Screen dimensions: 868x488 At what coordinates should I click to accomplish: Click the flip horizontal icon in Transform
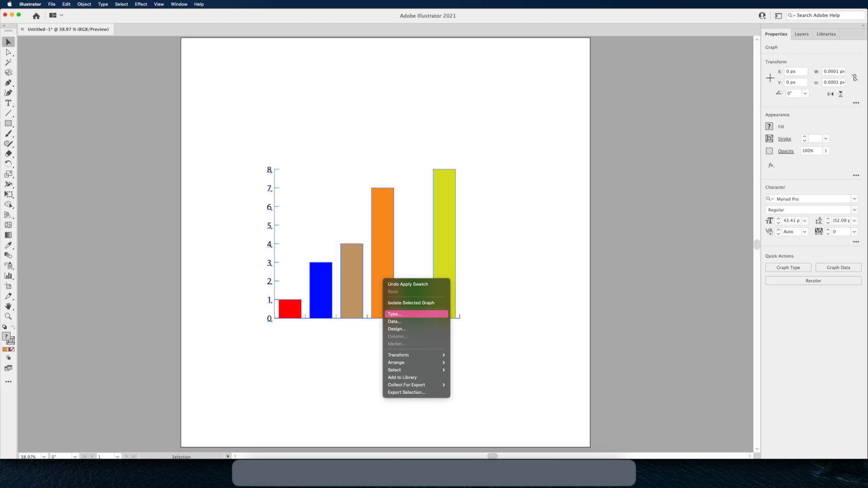pyautogui.click(x=831, y=94)
